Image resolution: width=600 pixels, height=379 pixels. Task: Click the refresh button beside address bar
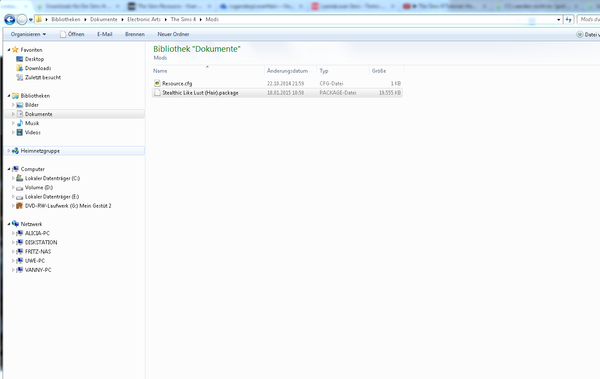tap(569, 20)
